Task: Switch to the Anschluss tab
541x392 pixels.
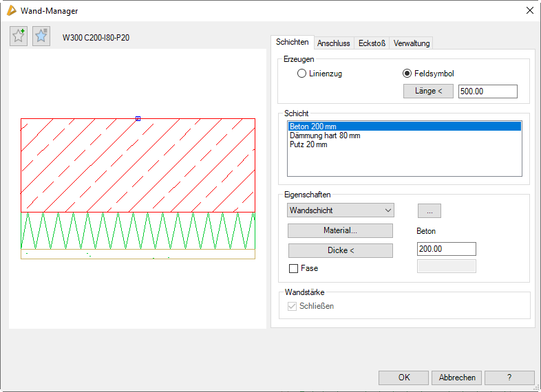Action: tap(333, 43)
